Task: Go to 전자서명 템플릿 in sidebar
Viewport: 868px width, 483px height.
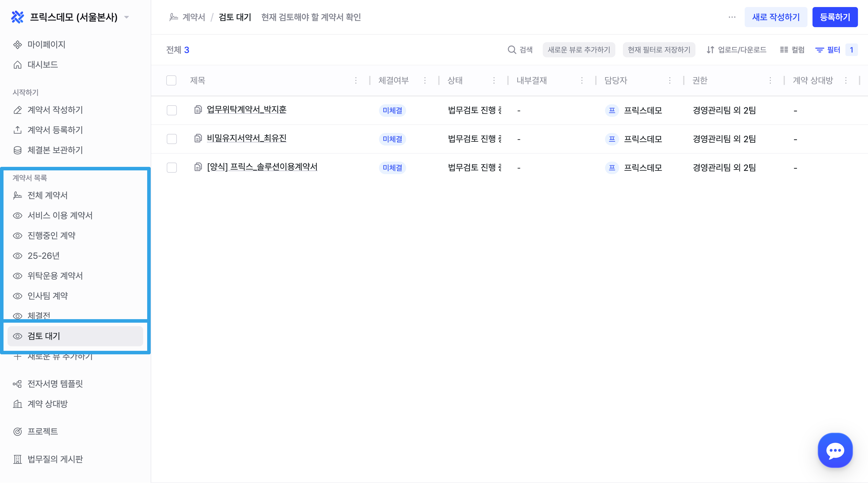Action: pos(55,383)
